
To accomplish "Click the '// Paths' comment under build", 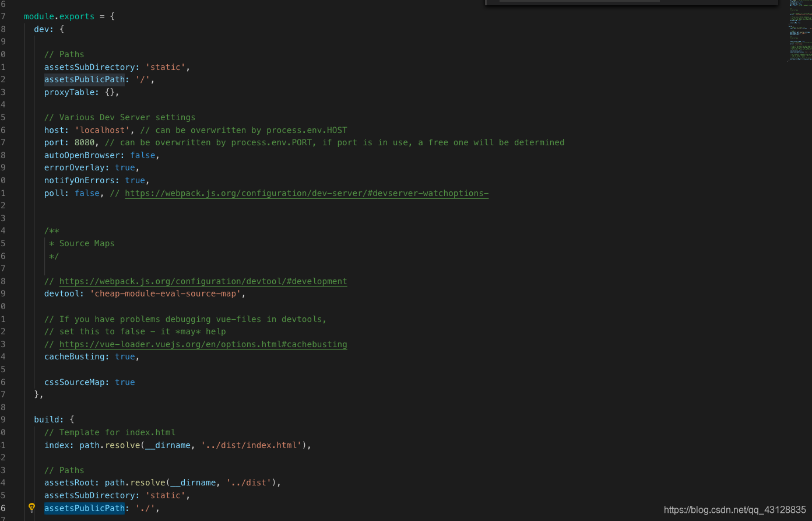I will 64,470.
